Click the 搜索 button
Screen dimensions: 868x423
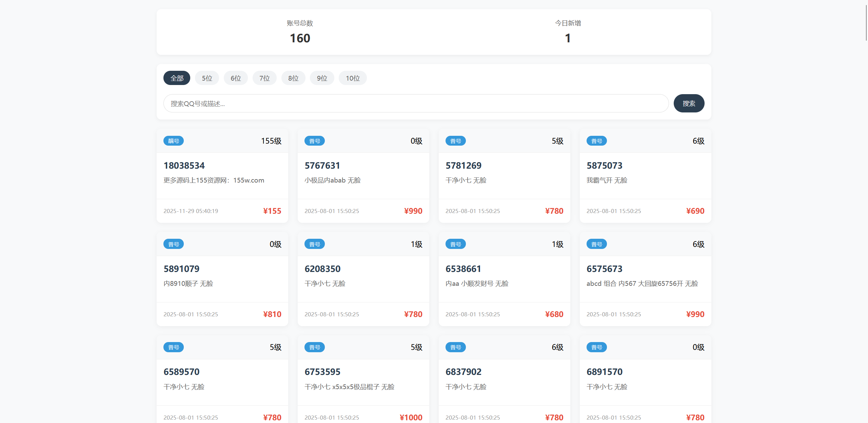click(689, 104)
